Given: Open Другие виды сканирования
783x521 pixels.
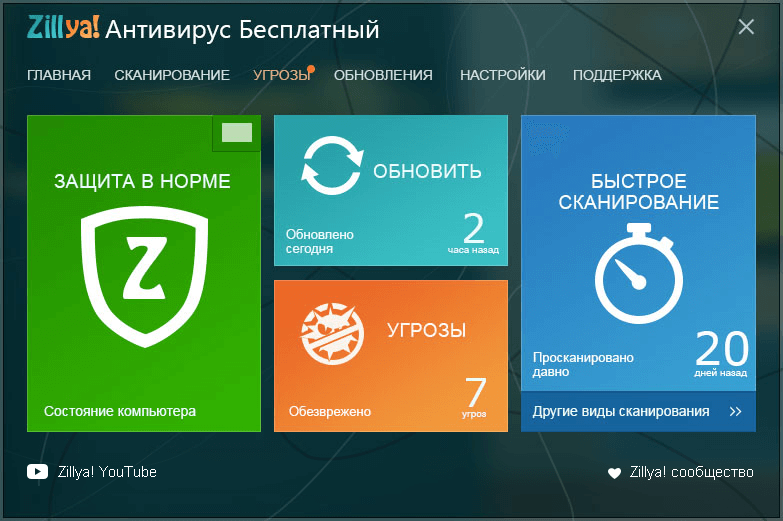Looking at the screenshot, I should [621, 412].
